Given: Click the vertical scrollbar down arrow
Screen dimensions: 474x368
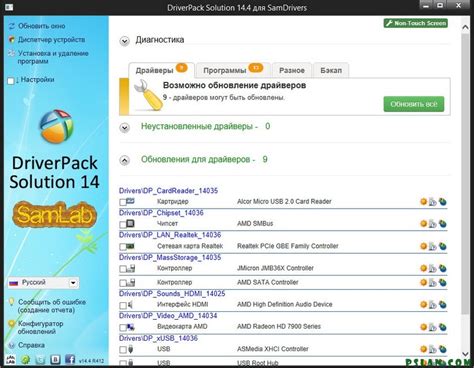Looking at the screenshot, I should [465, 354].
